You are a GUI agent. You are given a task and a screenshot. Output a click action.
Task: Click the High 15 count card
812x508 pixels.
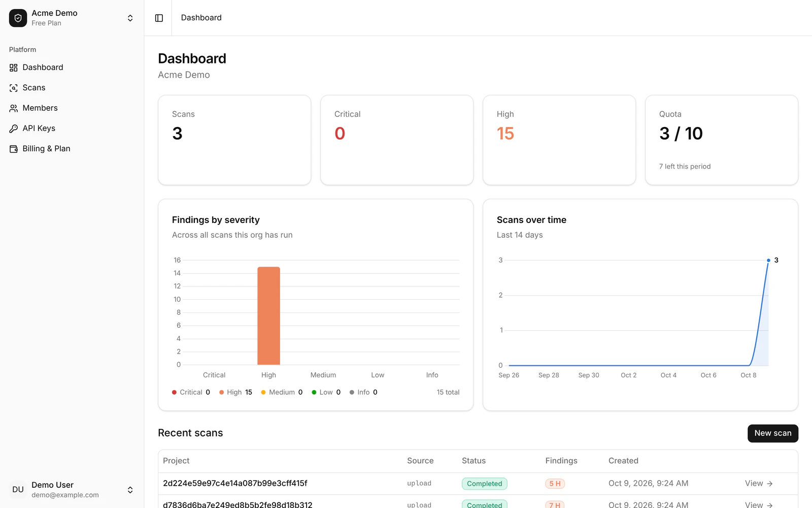(x=559, y=140)
